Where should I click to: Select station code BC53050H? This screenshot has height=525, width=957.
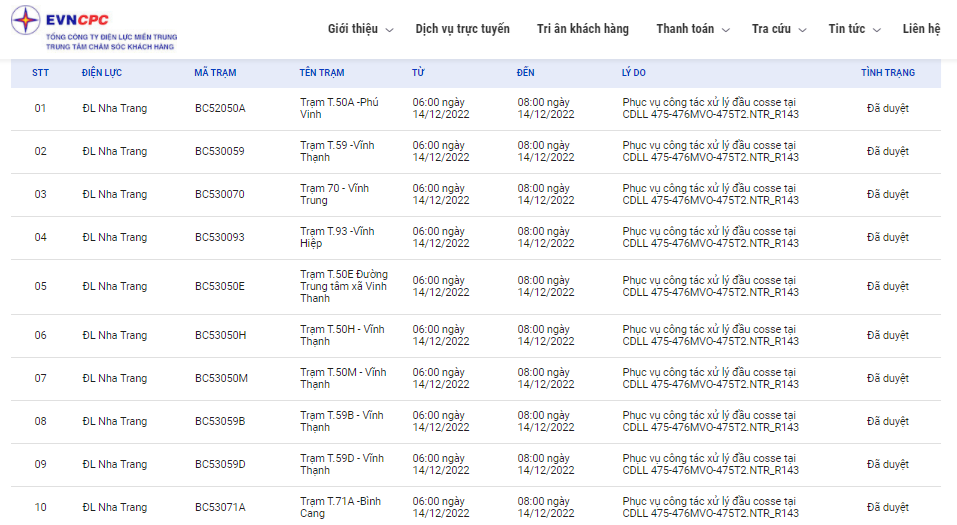(x=221, y=335)
